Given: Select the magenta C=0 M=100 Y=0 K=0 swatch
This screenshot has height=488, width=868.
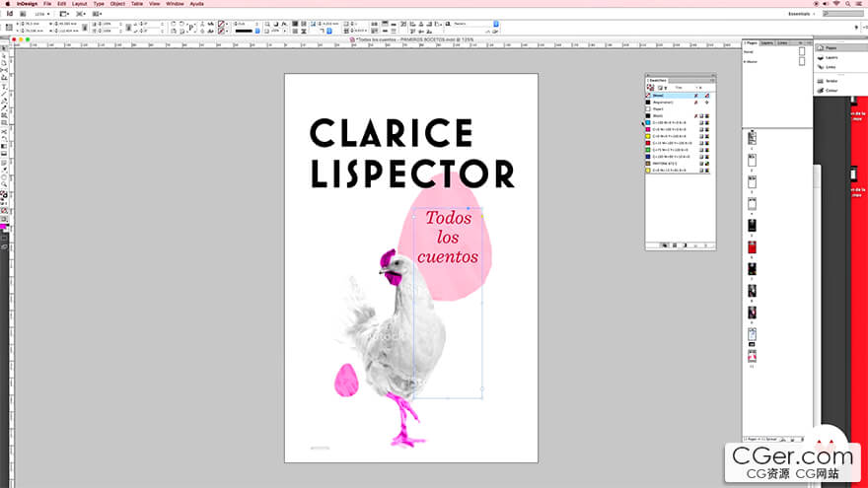Looking at the screenshot, I should (679, 129).
